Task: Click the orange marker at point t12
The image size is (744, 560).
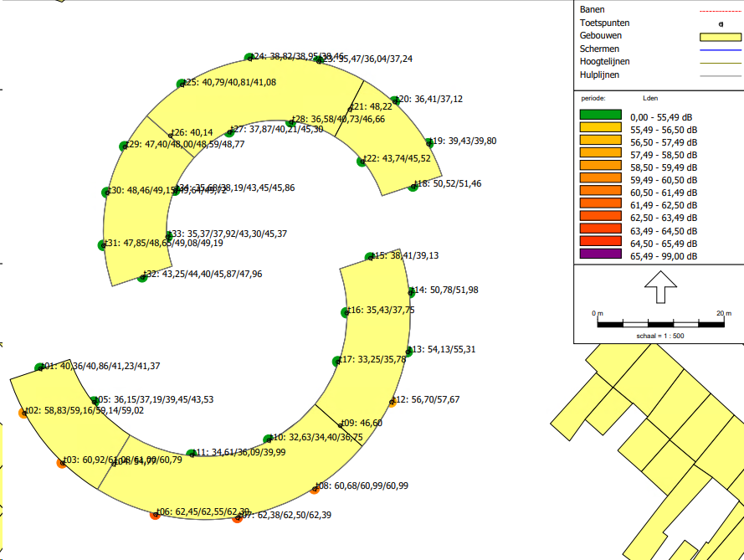Action: point(392,403)
